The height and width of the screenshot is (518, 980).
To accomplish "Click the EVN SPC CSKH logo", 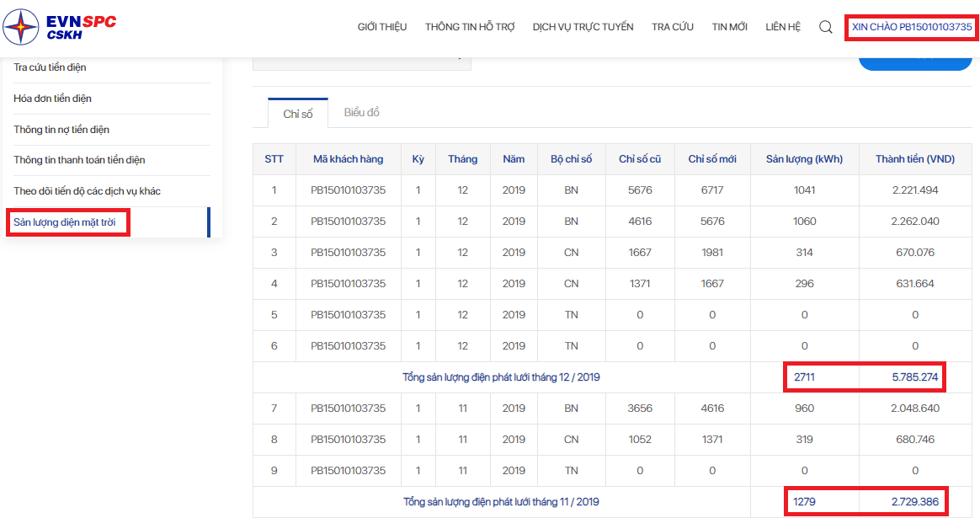I will 59,27.
